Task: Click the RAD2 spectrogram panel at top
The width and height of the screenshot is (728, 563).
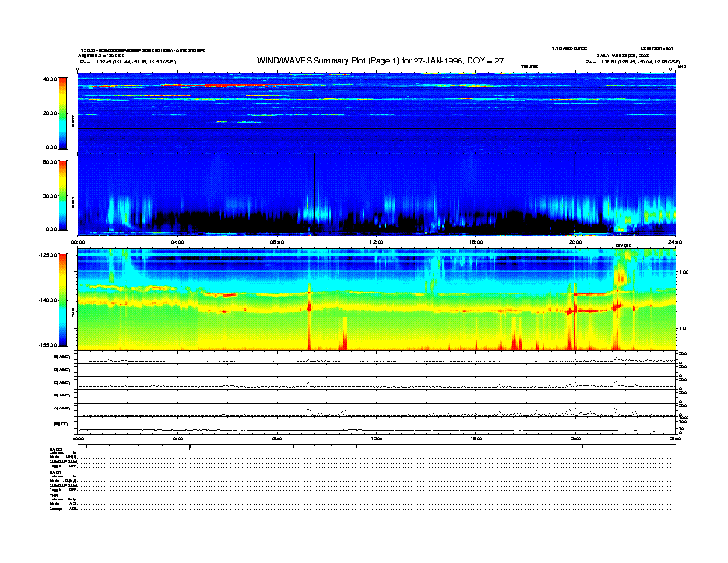Action: (377, 112)
